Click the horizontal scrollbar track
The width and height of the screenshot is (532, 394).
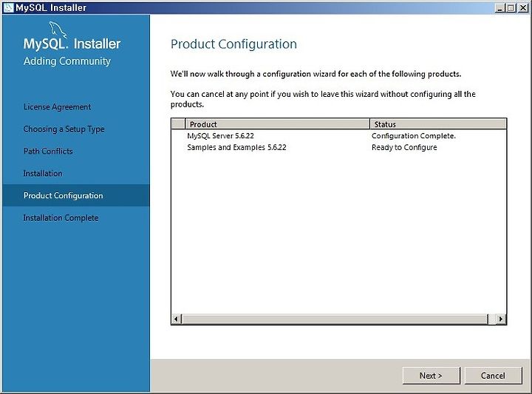(x=335, y=319)
